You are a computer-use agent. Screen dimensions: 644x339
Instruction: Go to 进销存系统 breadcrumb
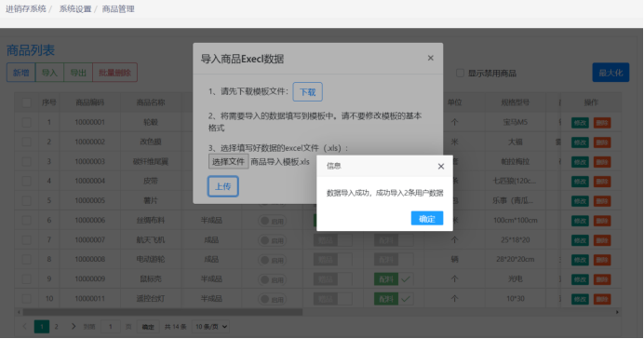coord(26,9)
